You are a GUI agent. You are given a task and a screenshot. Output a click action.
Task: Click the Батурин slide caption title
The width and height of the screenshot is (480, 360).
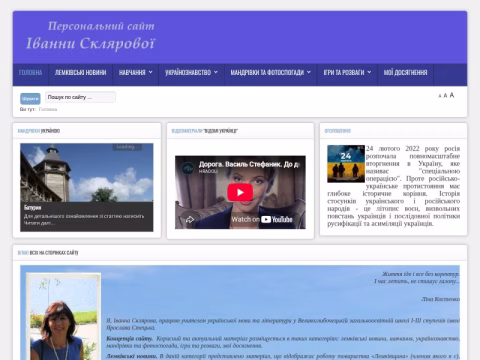click(x=33, y=208)
